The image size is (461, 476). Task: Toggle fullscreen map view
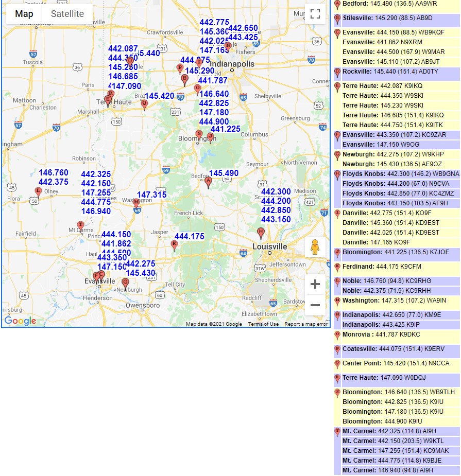315,14
